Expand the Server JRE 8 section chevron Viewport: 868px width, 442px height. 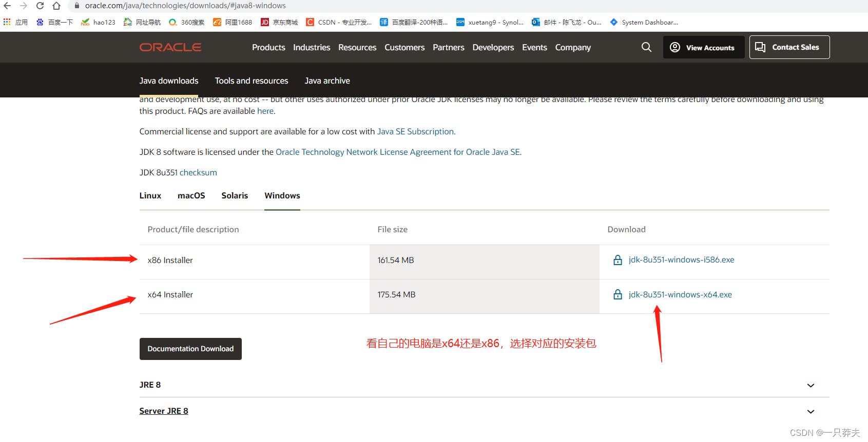point(811,412)
